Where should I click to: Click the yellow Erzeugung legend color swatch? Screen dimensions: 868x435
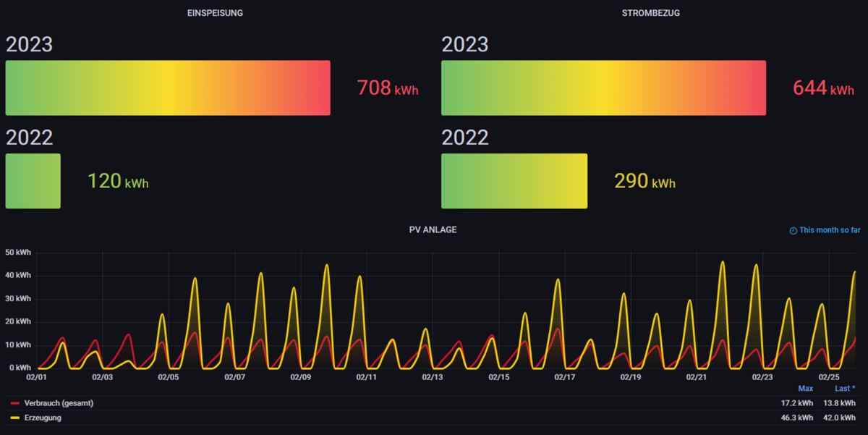coord(14,418)
